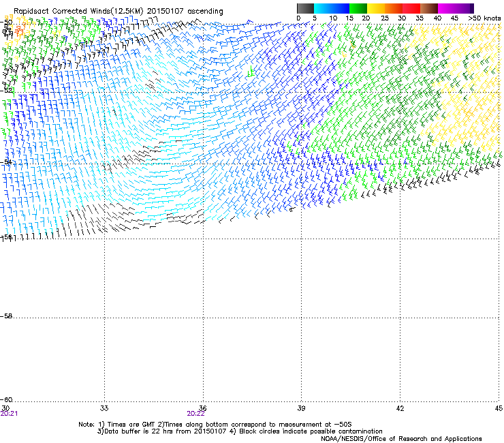Select the green 15-20 knots legend swatch
This screenshot has width=504, height=443.
pos(358,8)
